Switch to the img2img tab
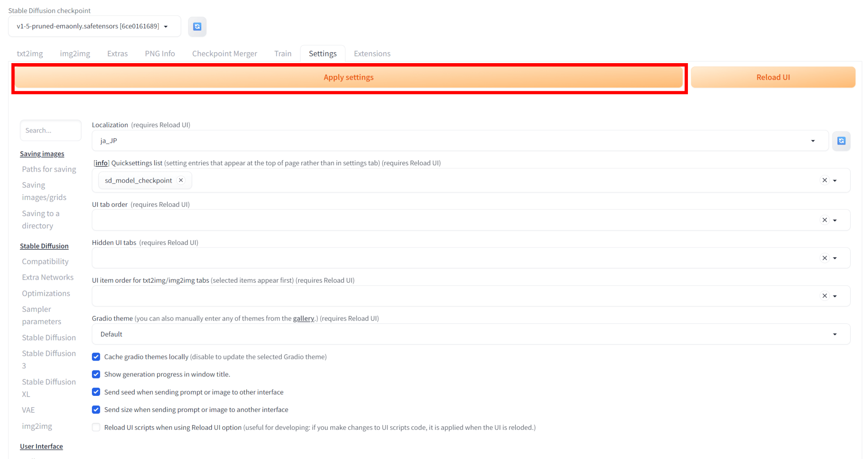 (x=75, y=53)
